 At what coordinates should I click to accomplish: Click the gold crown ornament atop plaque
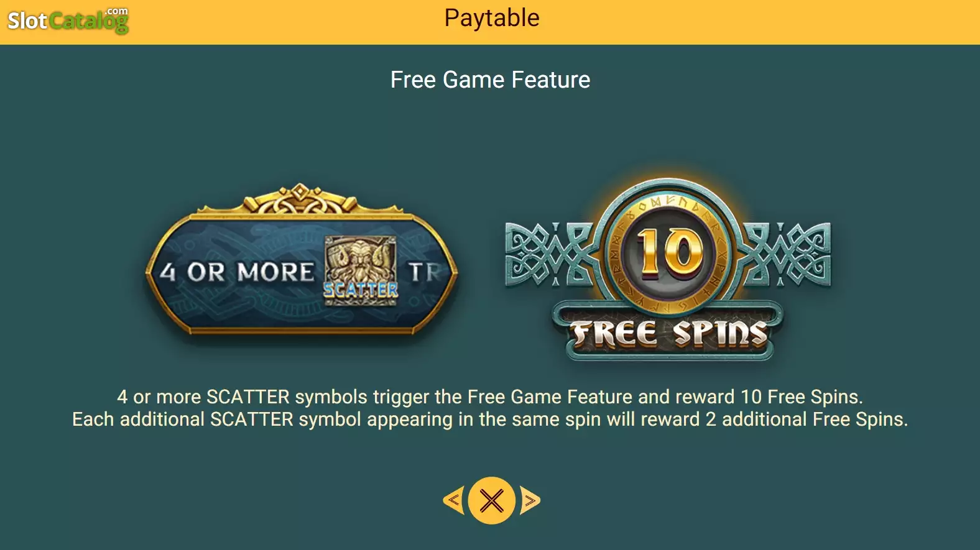(x=300, y=199)
